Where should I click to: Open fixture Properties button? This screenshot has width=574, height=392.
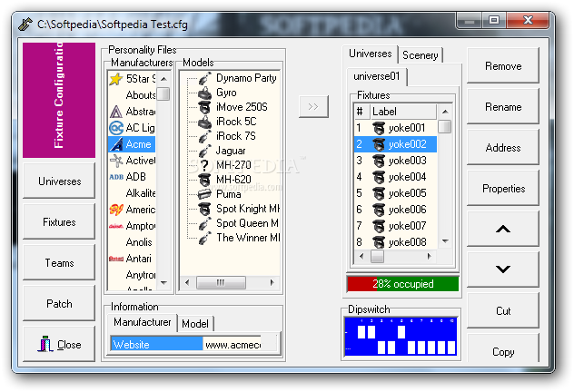503,189
